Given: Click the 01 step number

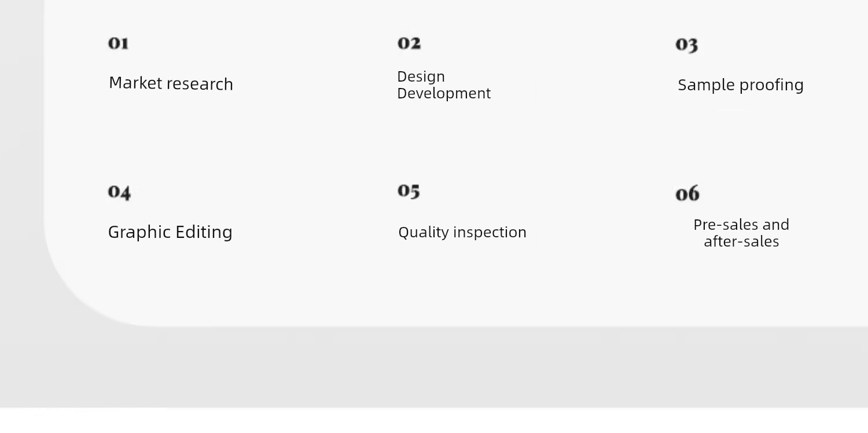Looking at the screenshot, I should pos(118,43).
